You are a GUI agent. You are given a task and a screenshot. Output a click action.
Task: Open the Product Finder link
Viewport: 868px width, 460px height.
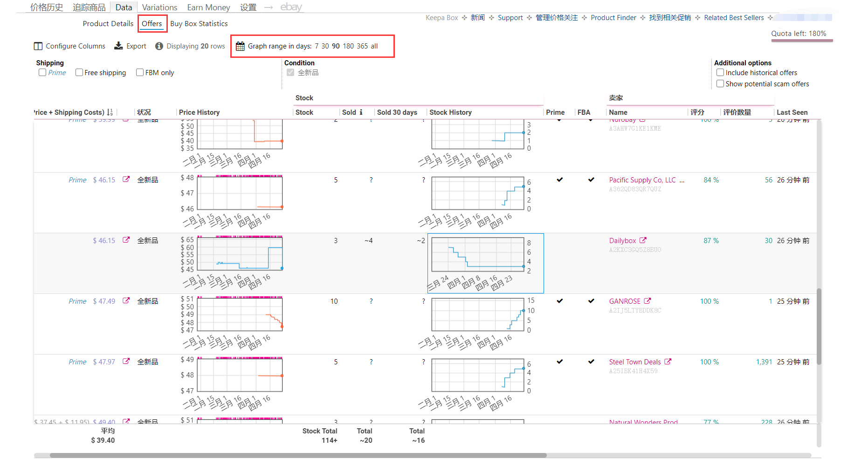(613, 18)
